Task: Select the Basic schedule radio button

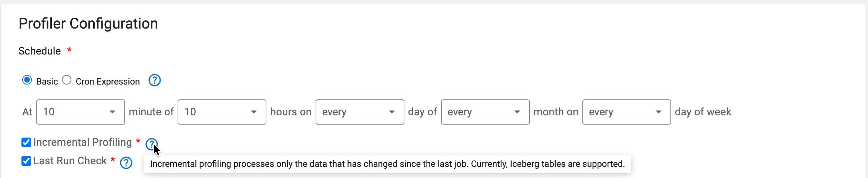Action: (x=27, y=80)
